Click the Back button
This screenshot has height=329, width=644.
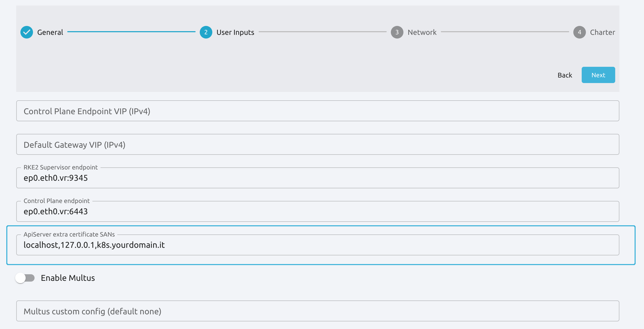(x=565, y=75)
